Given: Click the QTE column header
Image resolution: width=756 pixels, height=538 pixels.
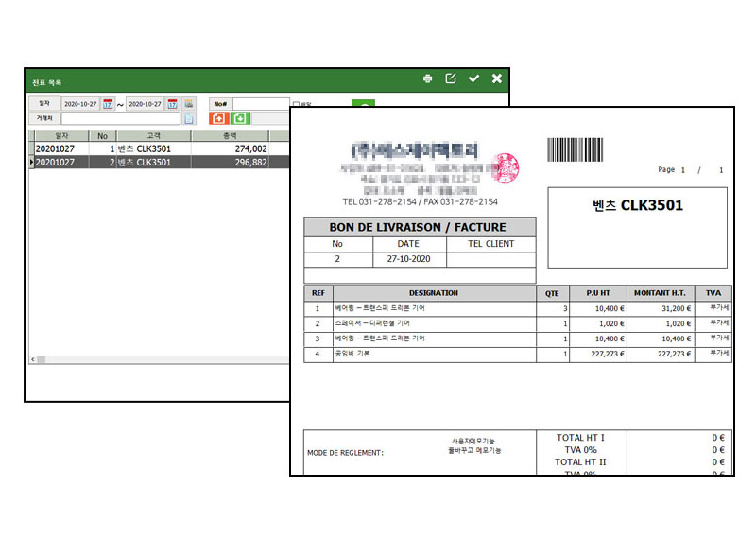Looking at the screenshot, I should pos(552,293).
